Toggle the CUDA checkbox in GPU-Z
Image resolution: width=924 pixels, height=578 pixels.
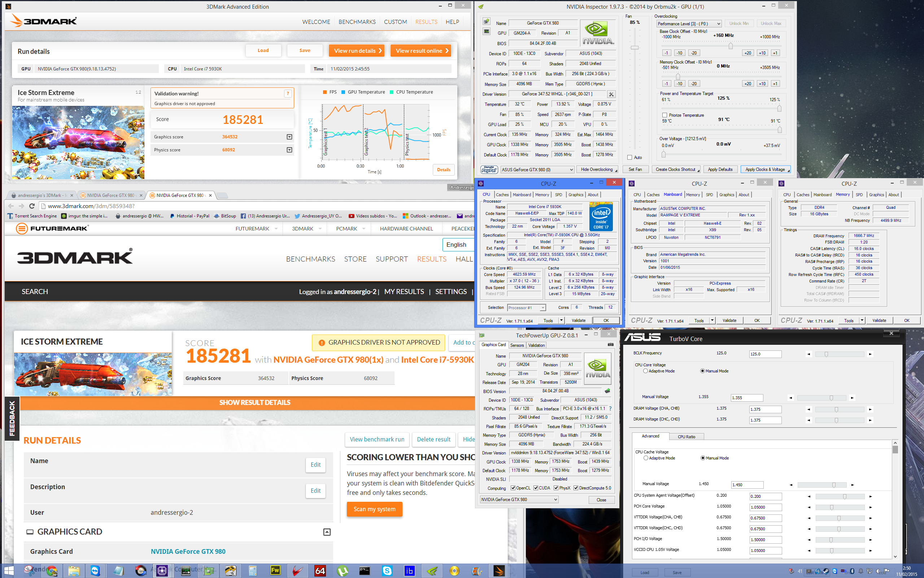click(536, 488)
